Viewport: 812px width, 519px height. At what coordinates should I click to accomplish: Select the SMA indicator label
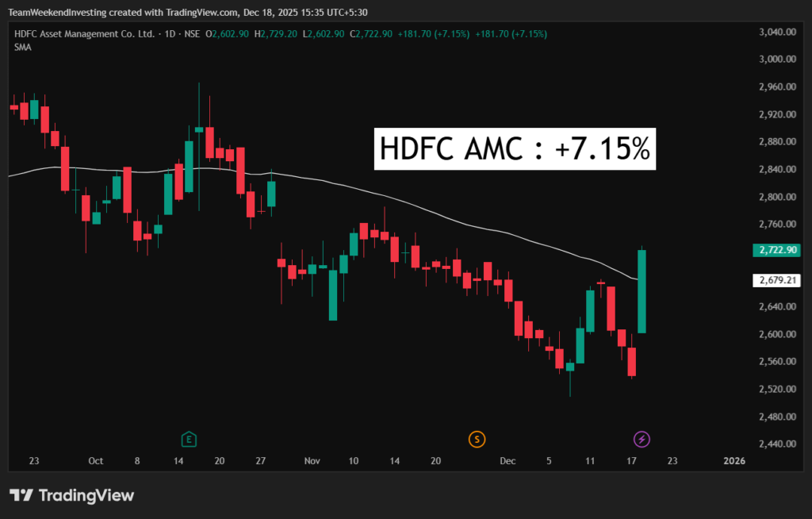22,48
